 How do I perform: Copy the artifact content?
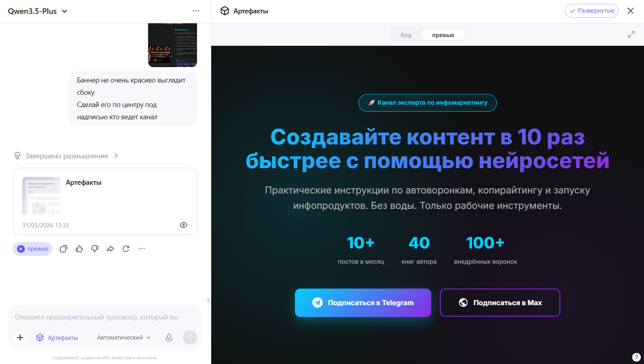coord(63,249)
